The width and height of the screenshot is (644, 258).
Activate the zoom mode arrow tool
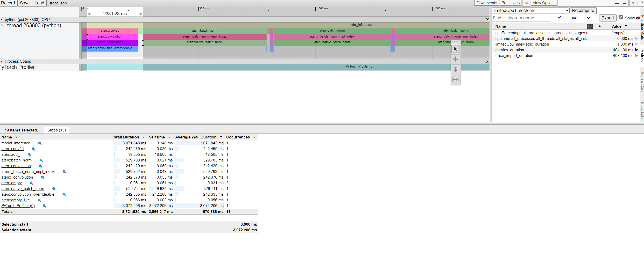pyautogui.click(x=455, y=69)
